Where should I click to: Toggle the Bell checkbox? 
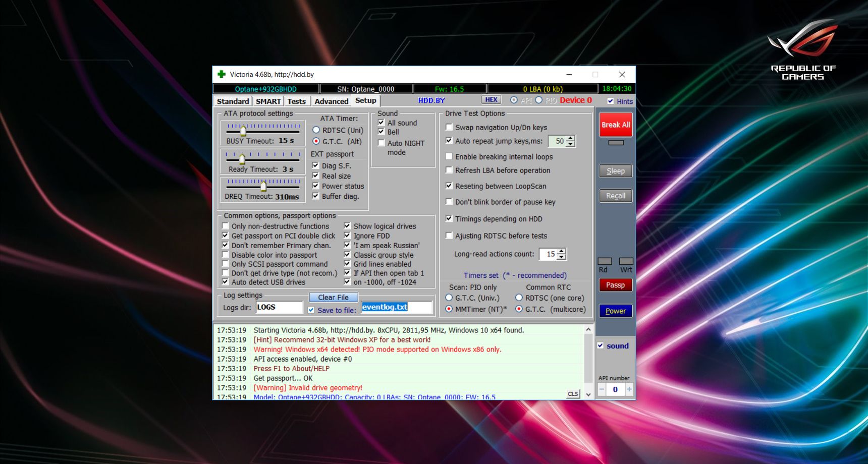(381, 132)
